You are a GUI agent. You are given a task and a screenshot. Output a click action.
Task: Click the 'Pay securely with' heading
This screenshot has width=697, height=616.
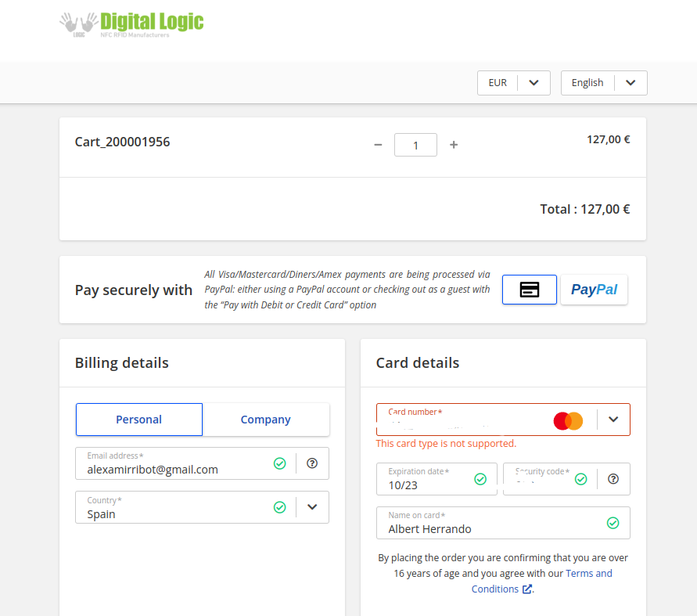click(x=133, y=290)
